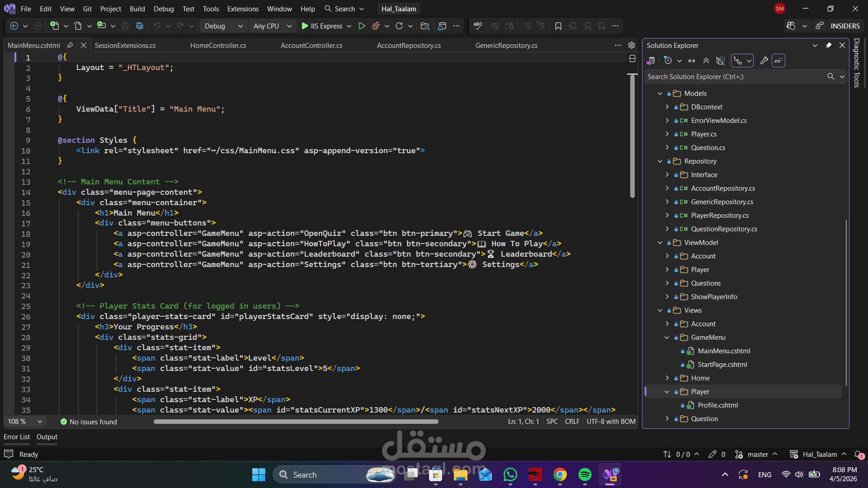This screenshot has width=868, height=488.
Task: Open the Any CPU platform dropdown
Action: 272,26
